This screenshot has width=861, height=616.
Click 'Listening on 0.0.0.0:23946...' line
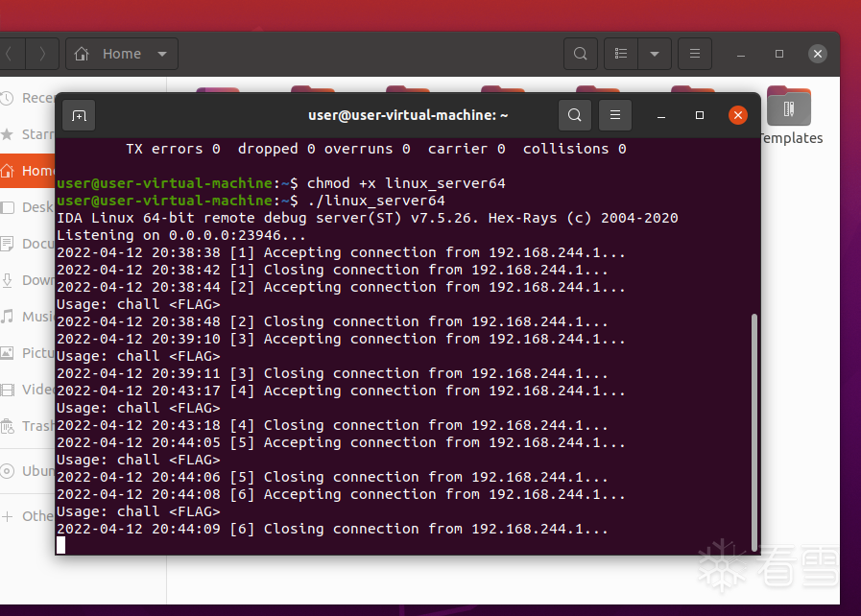point(181,235)
